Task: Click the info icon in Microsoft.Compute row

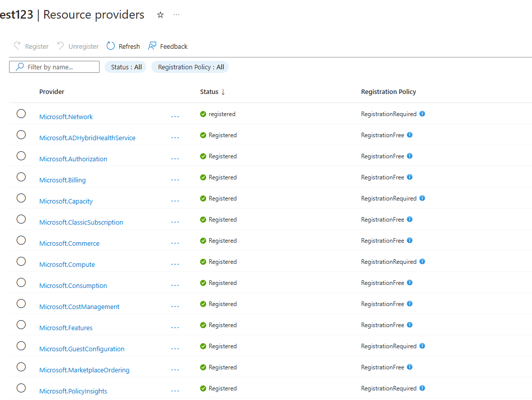Action: pyautogui.click(x=422, y=261)
